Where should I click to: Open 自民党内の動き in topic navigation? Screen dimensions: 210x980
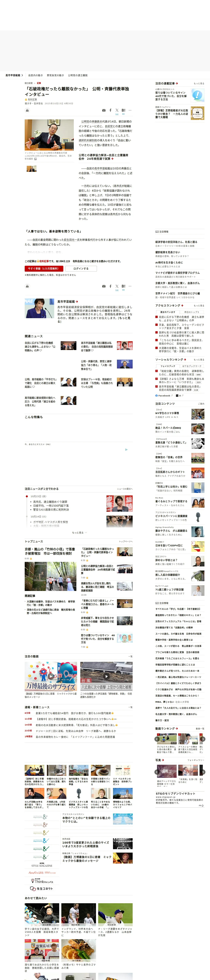click(x=35, y=75)
